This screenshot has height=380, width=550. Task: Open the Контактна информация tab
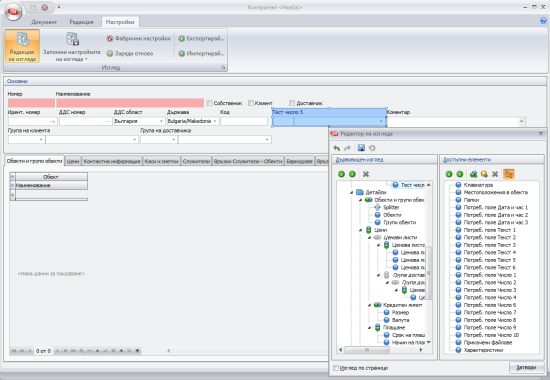click(112, 161)
